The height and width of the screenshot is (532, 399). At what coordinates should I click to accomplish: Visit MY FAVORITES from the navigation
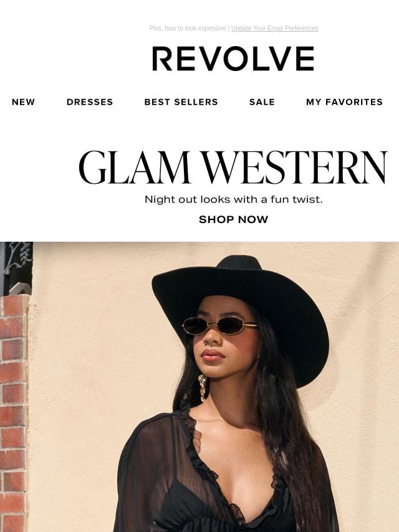point(344,102)
